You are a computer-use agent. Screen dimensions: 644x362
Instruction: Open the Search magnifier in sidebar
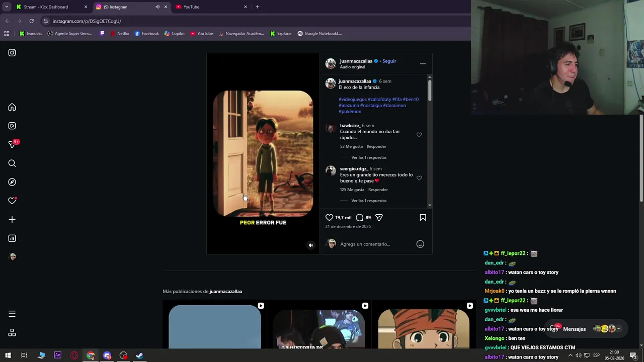[12, 163]
